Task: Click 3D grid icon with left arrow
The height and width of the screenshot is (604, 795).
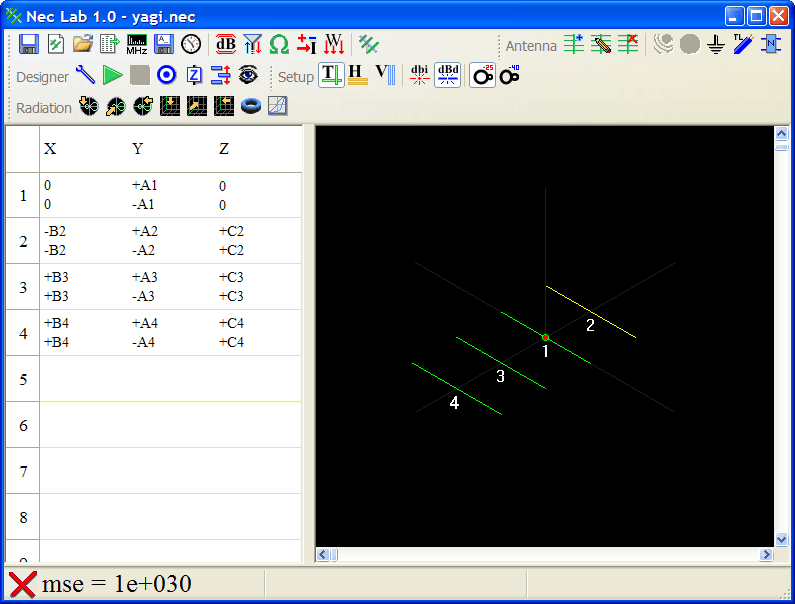Action: [224, 106]
